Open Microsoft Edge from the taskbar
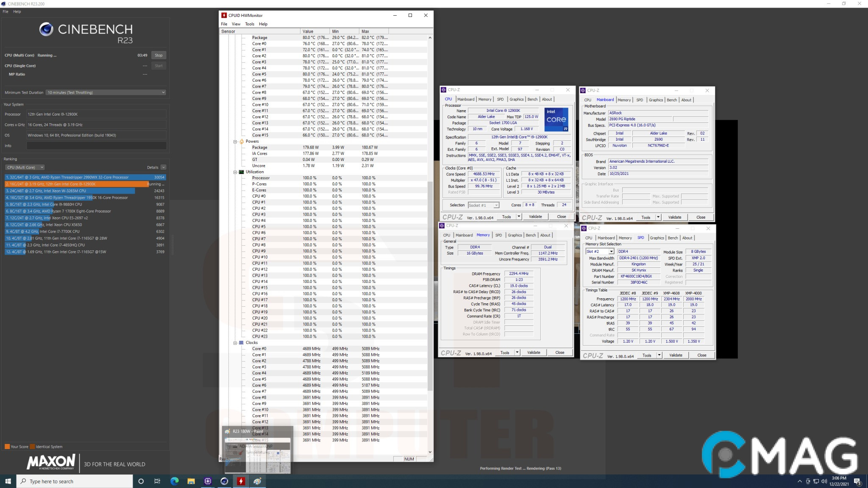Screen dimensions: 868x488 (x=174, y=481)
